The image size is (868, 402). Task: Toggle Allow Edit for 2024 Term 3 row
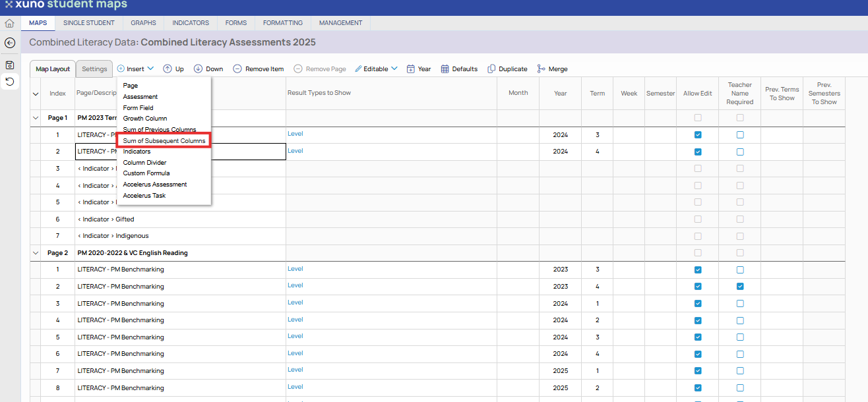click(698, 134)
